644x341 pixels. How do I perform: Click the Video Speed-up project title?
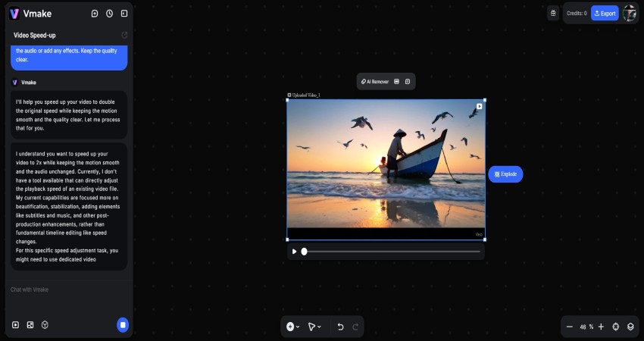pos(35,36)
